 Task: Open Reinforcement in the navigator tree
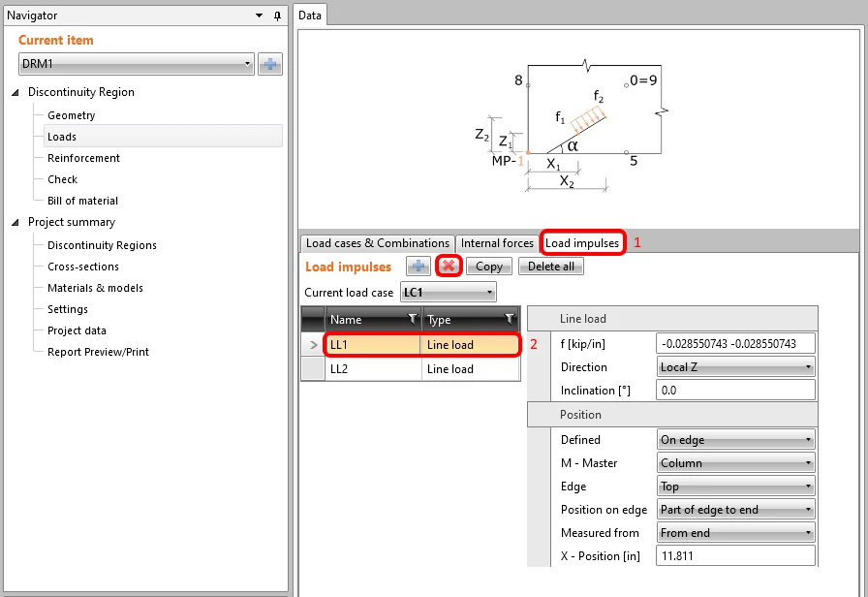[x=83, y=158]
